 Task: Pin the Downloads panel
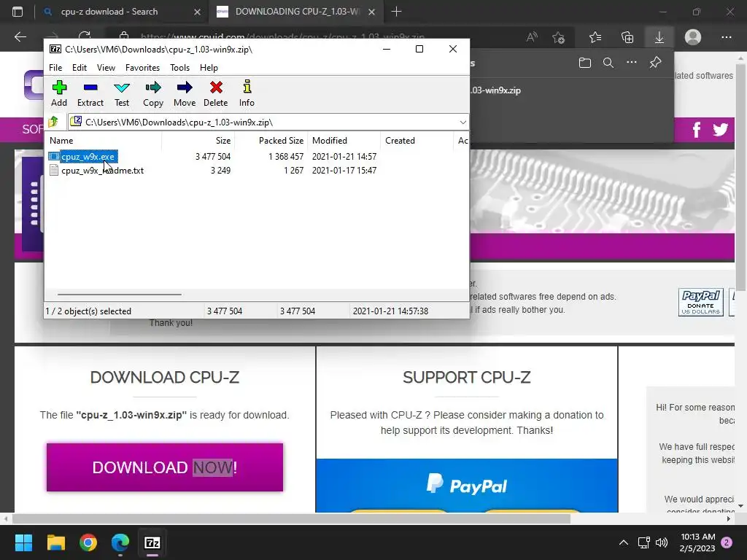(x=656, y=63)
